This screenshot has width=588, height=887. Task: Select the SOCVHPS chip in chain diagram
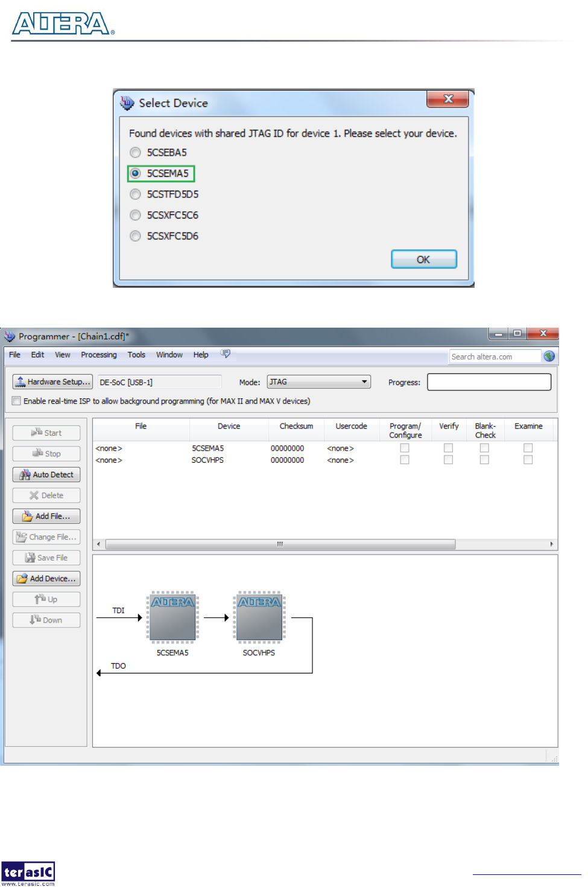point(259,617)
